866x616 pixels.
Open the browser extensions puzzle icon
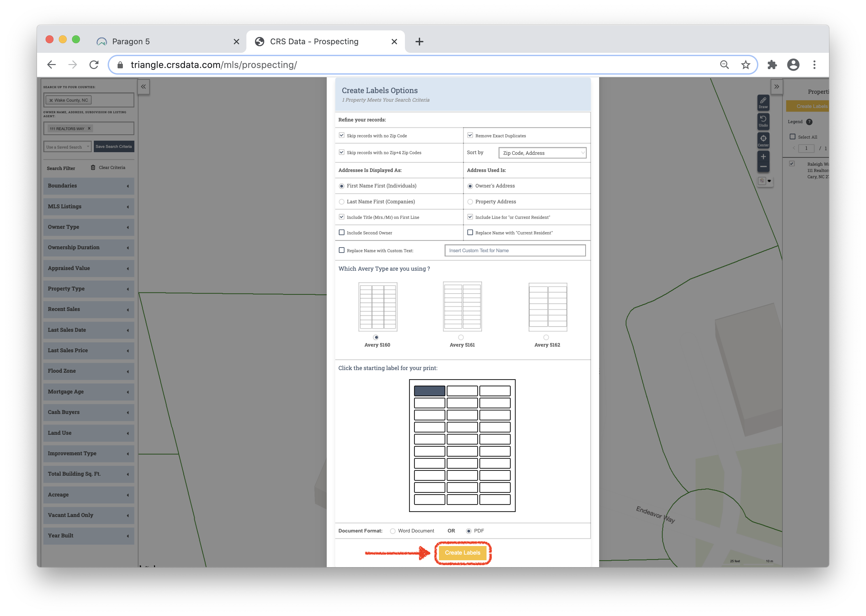[772, 65]
